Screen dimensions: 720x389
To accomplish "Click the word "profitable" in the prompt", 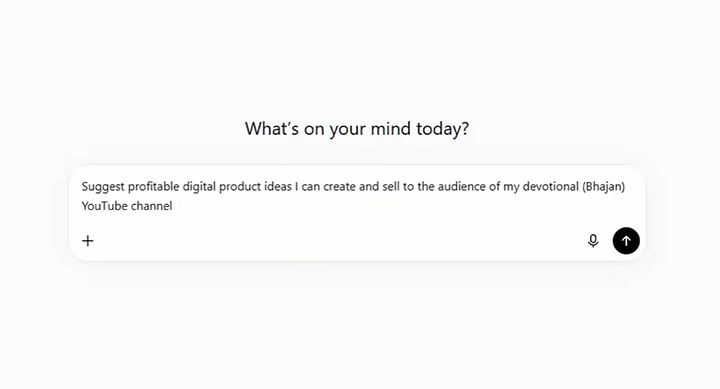I will pos(153,186).
